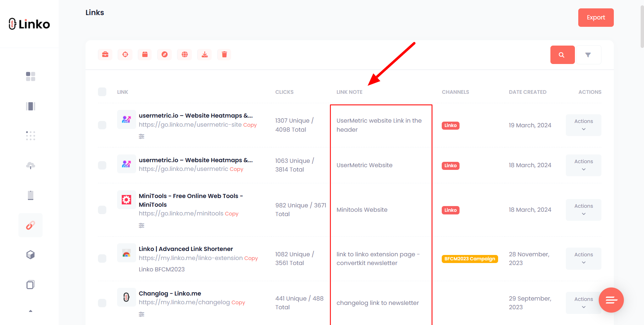Open https://go.linko.me/usermetric-site URL
The height and width of the screenshot is (325, 644).
(x=190, y=125)
